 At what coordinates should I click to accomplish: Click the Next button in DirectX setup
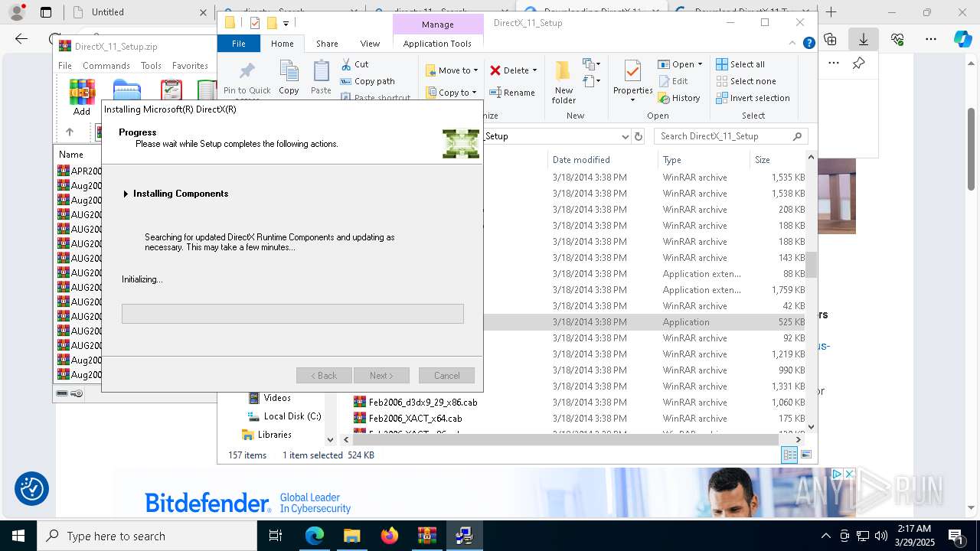[381, 376]
